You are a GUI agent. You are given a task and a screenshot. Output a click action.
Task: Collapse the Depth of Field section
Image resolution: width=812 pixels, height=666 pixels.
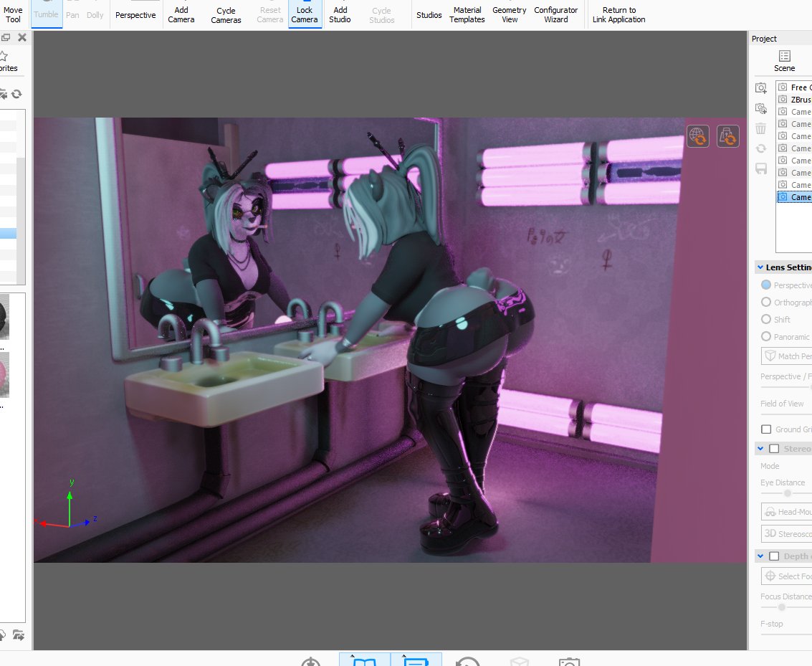tap(760, 556)
